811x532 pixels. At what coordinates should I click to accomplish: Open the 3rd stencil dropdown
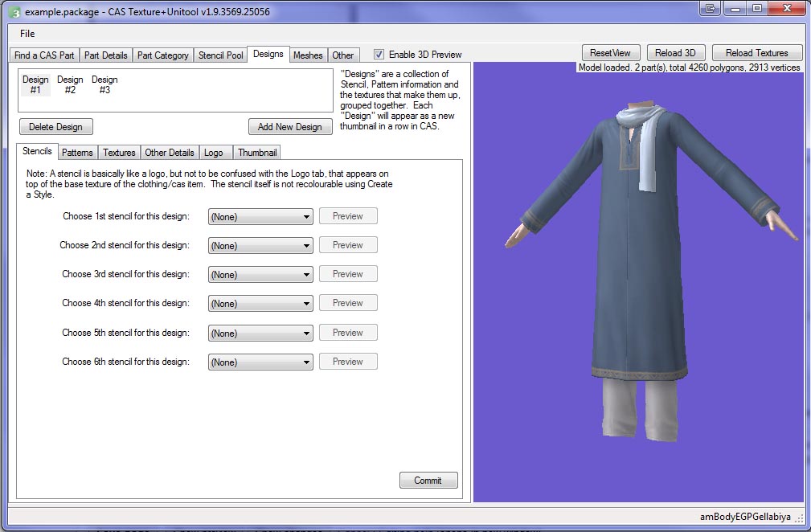tap(260, 275)
